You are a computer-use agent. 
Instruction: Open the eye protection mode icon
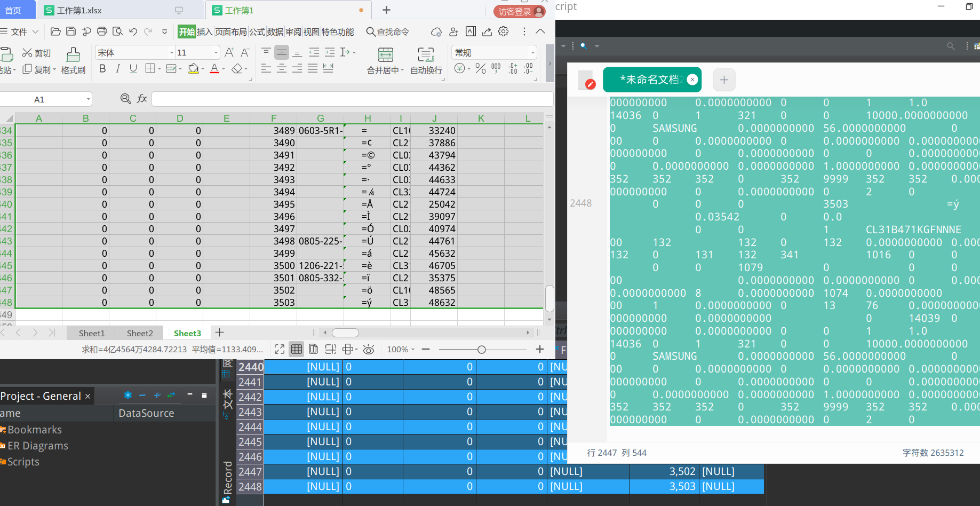369,350
